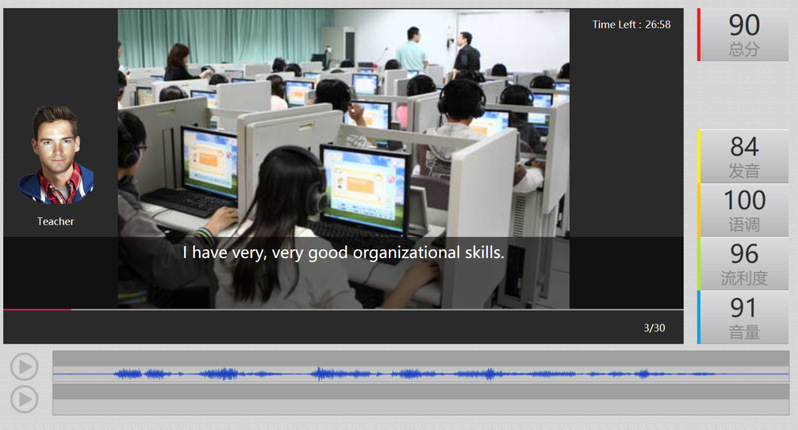798x430 pixels.
Task: Click the 流利度 fluency score tile
Action: pos(744,264)
